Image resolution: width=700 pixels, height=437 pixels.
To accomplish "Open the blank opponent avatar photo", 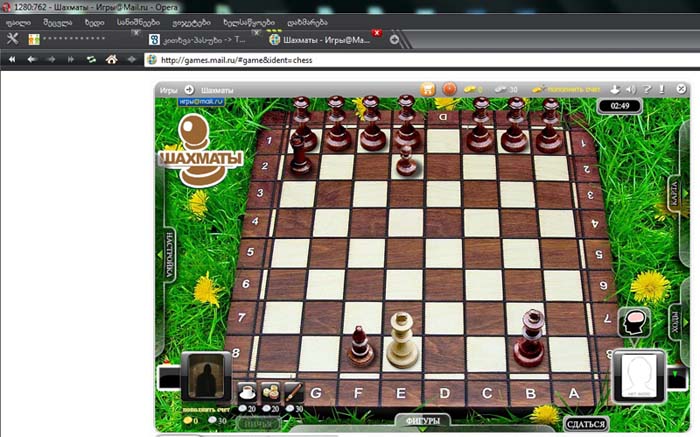I will click(638, 377).
